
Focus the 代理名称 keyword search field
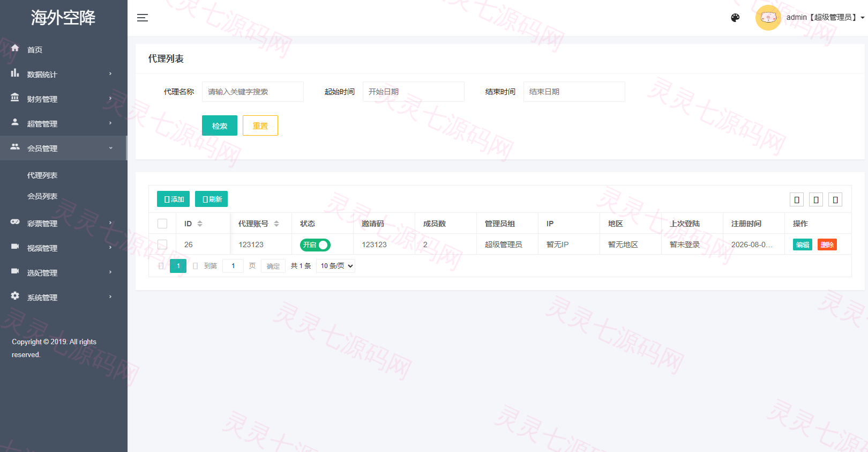pyautogui.click(x=253, y=92)
